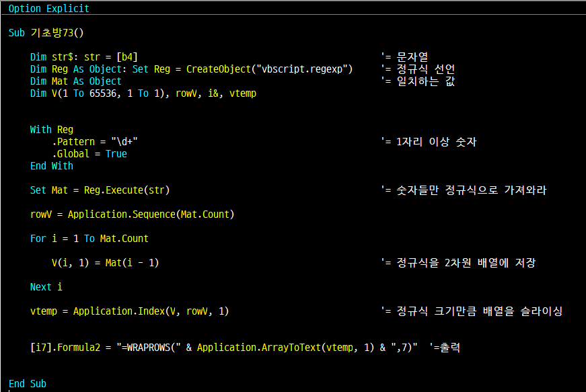Click the 'Application.ArrayToText(vtemp, 1)' expression

click(285, 348)
